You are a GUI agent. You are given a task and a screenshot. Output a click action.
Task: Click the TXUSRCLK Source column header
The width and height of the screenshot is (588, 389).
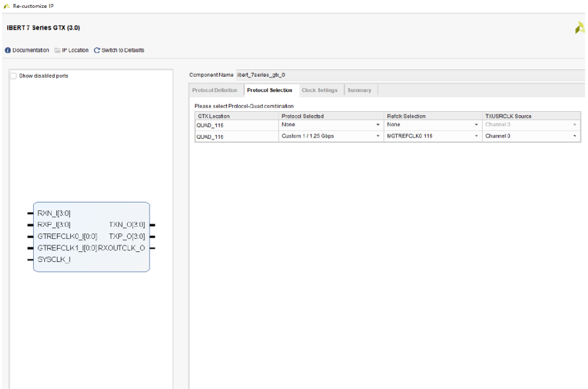pos(531,116)
